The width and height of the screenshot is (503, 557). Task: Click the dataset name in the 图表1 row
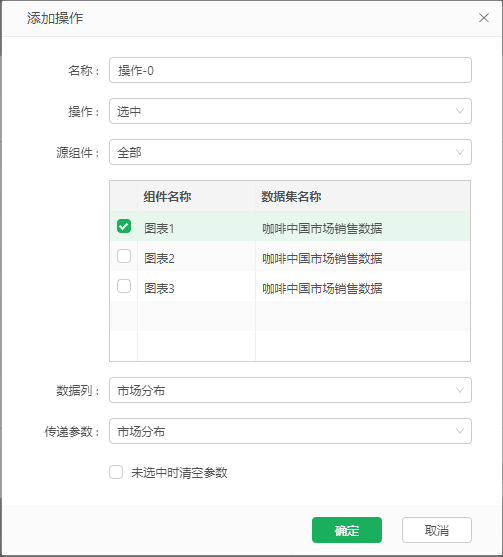pos(323,228)
